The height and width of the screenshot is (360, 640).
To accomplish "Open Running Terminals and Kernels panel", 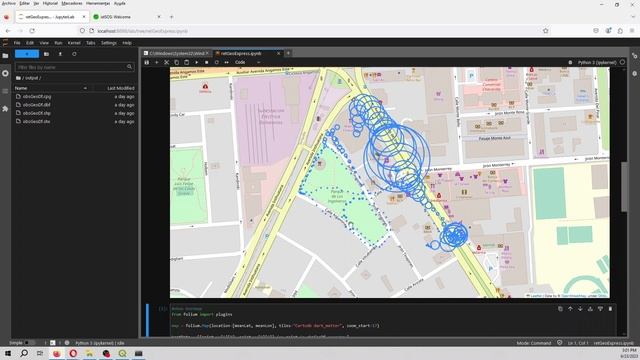I will 5,73.
